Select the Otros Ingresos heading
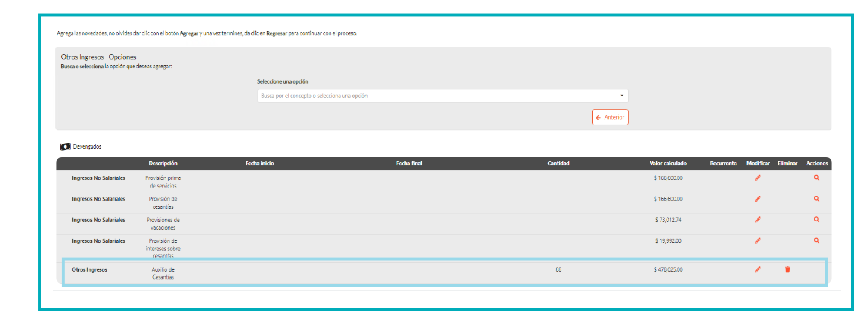 (x=82, y=57)
